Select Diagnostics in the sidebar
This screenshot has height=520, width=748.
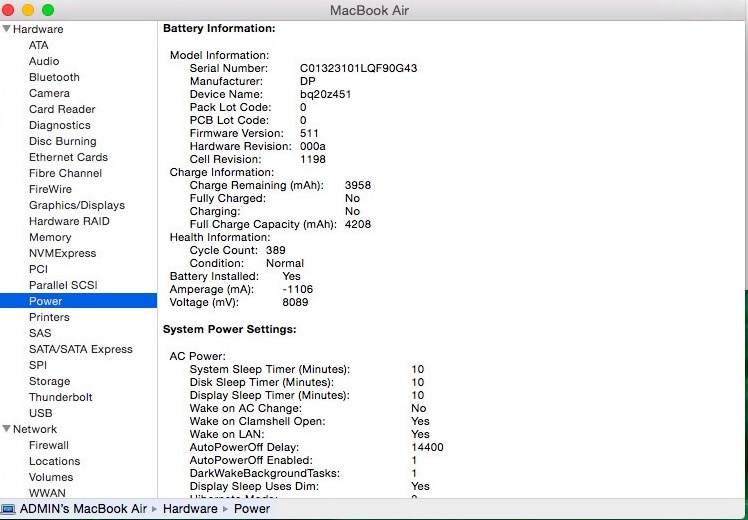pyautogui.click(x=60, y=125)
